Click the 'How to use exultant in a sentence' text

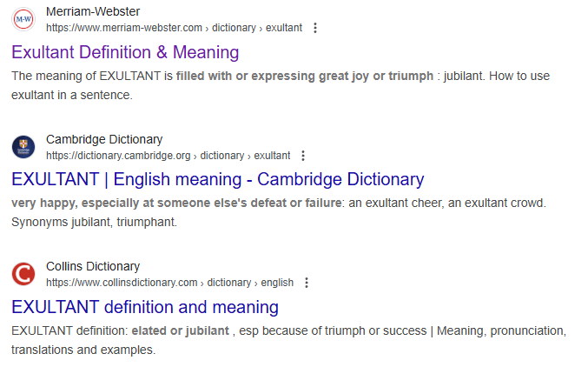tap(280, 85)
